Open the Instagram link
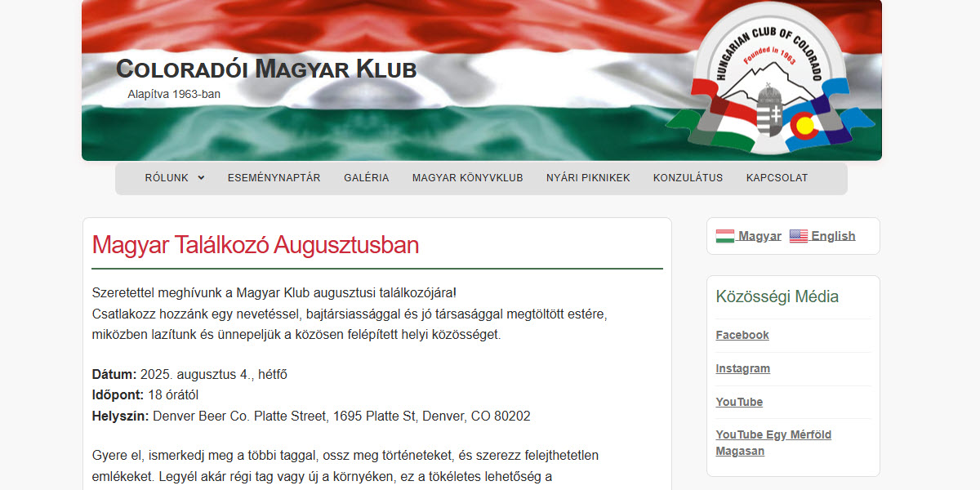Image resolution: width=980 pixels, height=490 pixels. [x=742, y=368]
